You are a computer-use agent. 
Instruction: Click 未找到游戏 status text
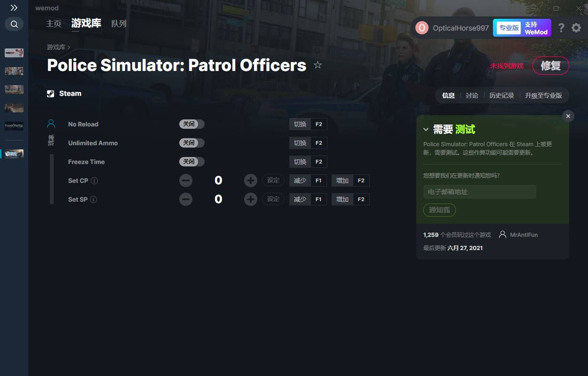click(507, 66)
